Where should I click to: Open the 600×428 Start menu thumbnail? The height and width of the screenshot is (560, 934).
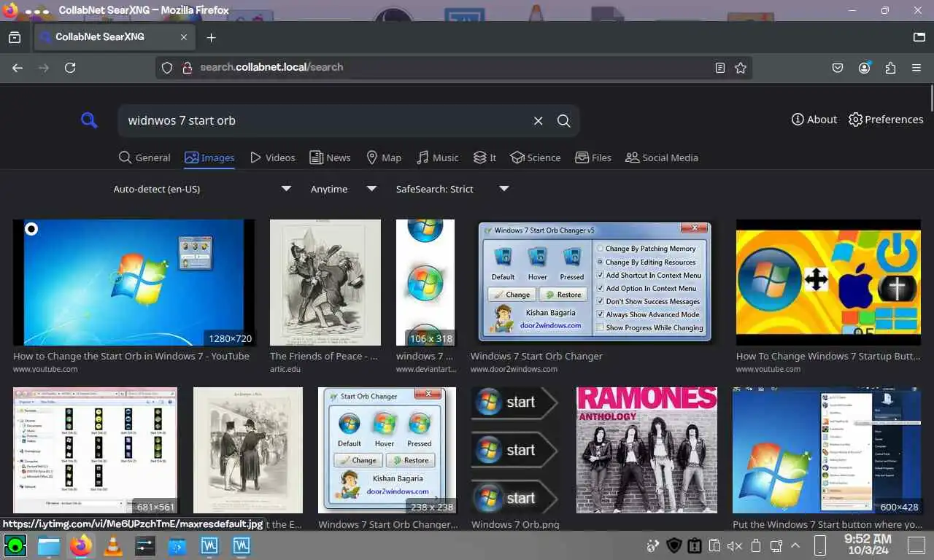pos(827,450)
